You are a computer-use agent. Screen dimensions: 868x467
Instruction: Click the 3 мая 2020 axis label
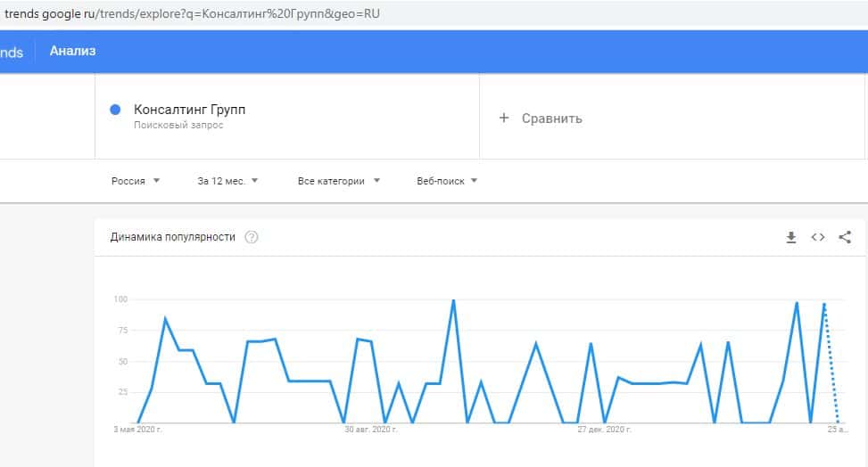click(x=137, y=430)
